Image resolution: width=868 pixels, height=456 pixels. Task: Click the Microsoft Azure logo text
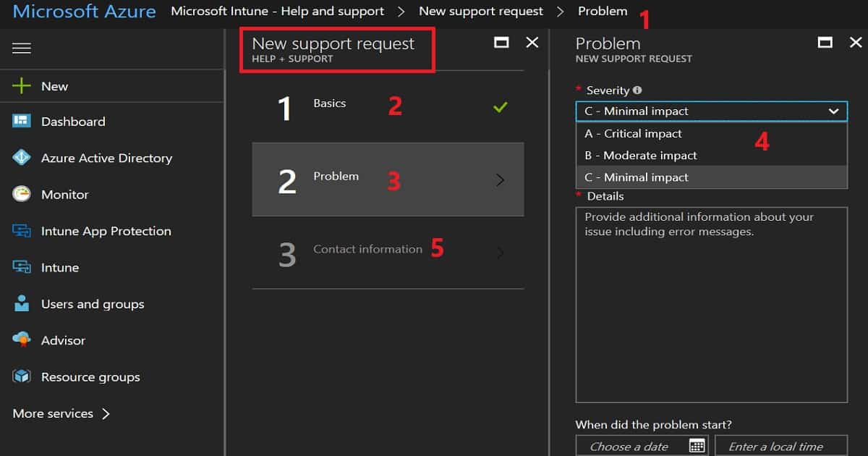point(85,12)
